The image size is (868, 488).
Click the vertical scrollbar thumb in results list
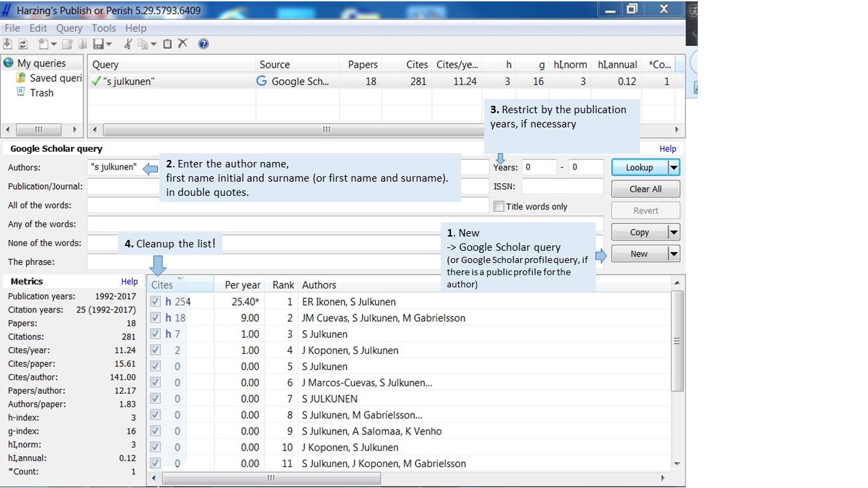(677, 341)
